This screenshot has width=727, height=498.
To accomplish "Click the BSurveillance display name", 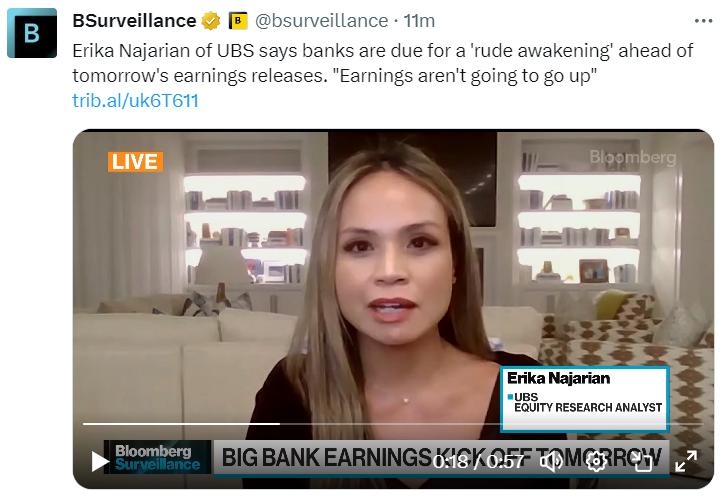I will point(134,21).
